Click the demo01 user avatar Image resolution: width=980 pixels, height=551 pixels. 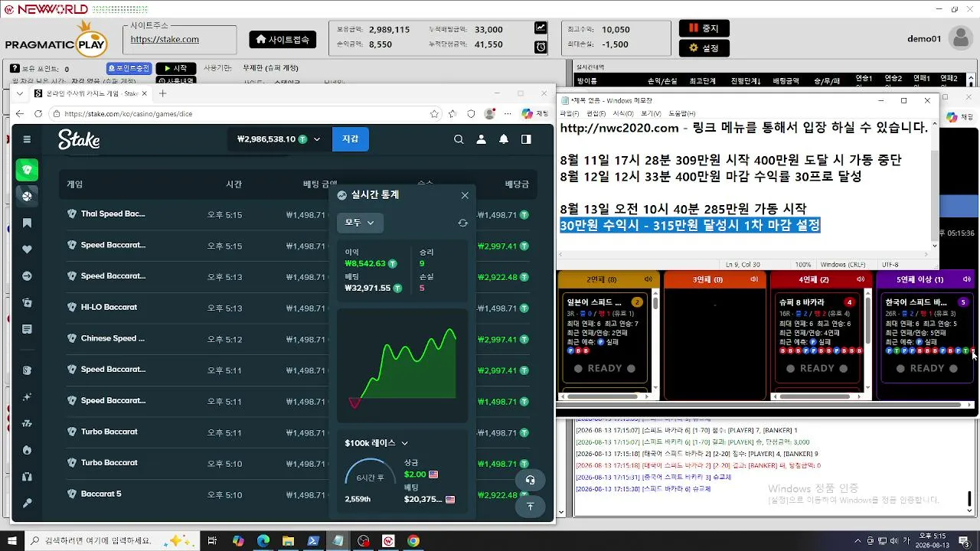point(960,38)
